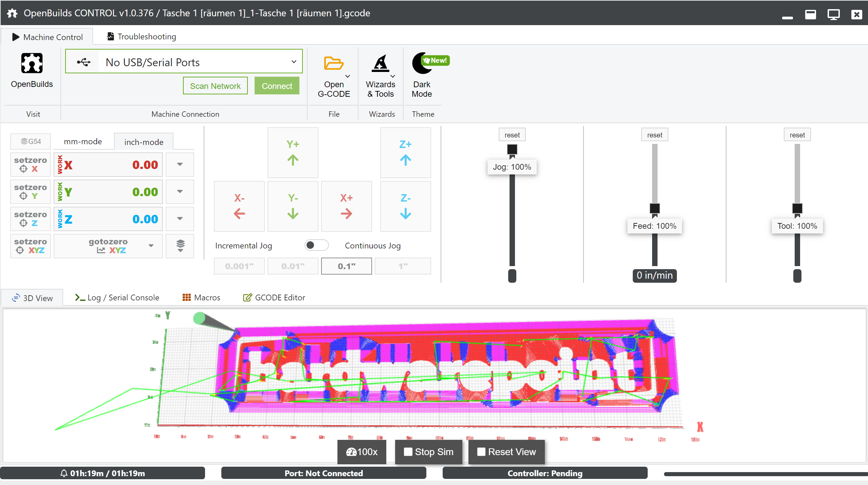Image resolution: width=868 pixels, height=485 pixels.
Task: Click the 0 in/min feed rate readout
Action: [654, 275]
